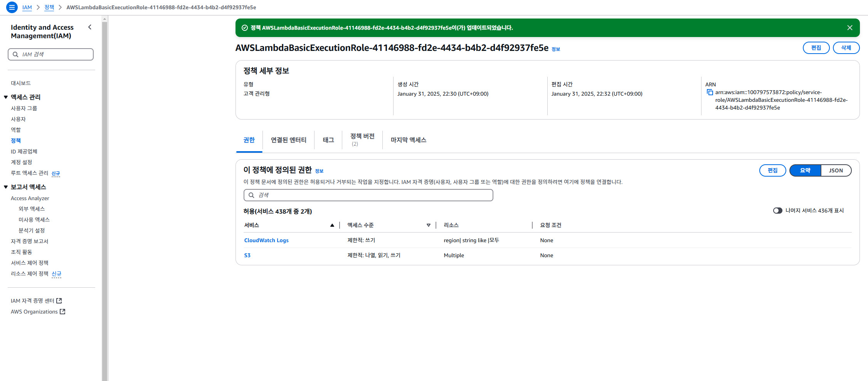Click the IAM breadcrumb link
The height and width of the screenshot is (381, 868).
point(27,7)
